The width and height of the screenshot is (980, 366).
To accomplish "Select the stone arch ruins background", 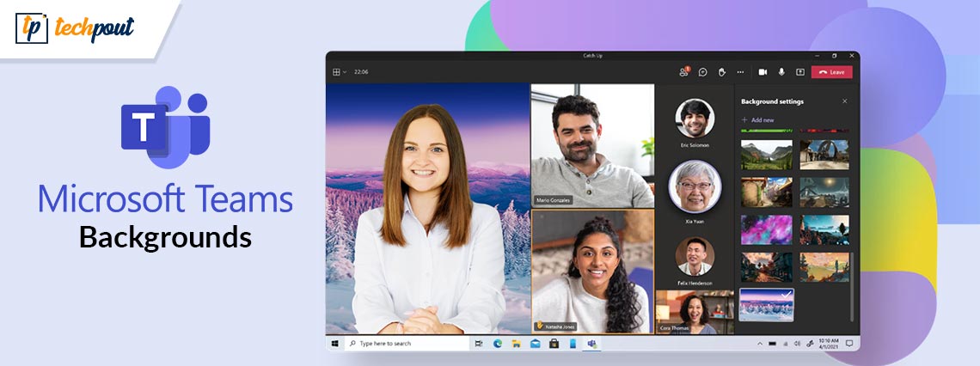I will pos(824,155).
